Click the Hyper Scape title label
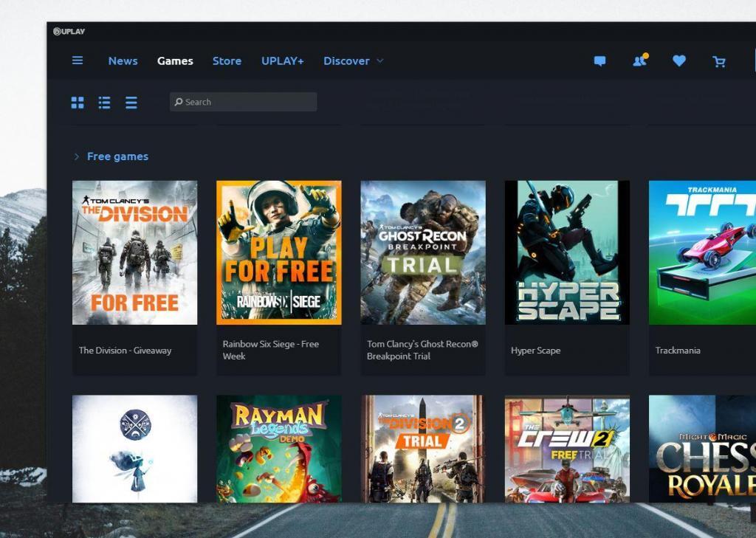The width and height of the screenshot is (756, 538). 535,351
